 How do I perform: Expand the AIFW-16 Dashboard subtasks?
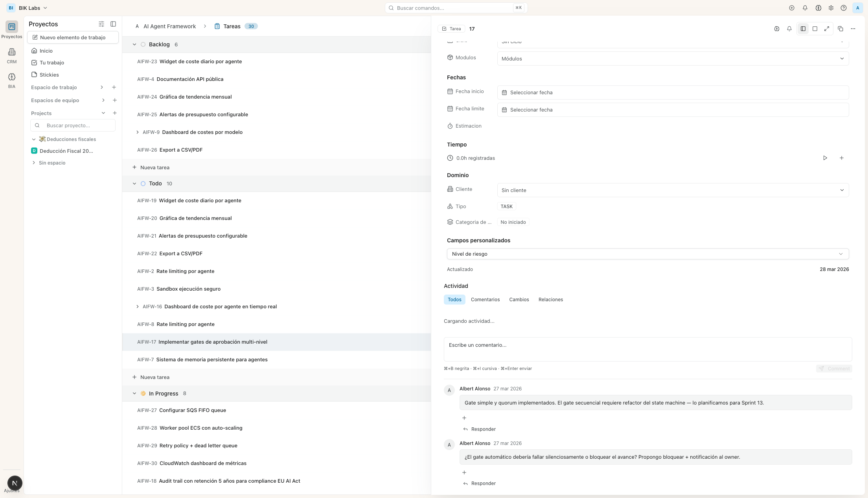coord(137,306)
